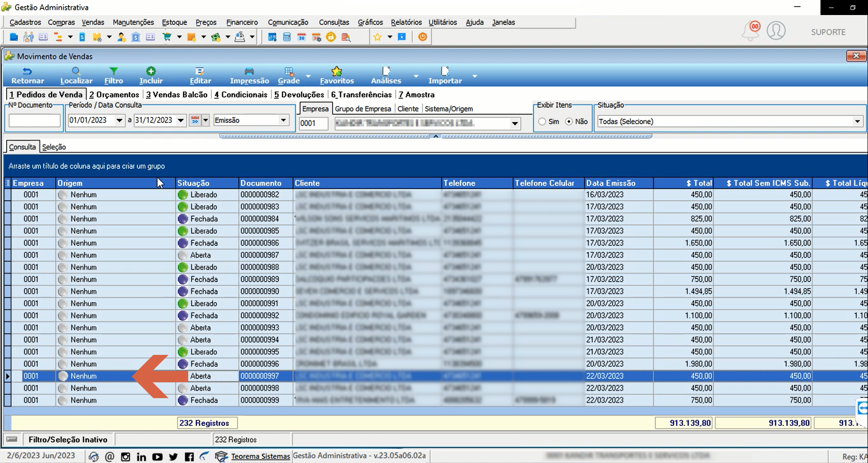The width and height of the screenshot is (868, 463).
Task: Click the notification bell icon
Action: click(750, 31)
